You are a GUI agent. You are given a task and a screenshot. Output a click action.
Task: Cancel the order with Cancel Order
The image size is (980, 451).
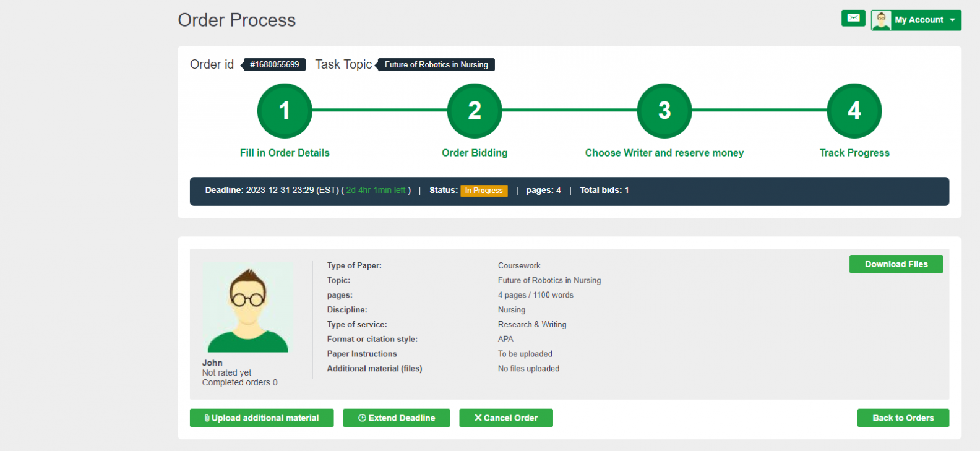pos(506,418)
